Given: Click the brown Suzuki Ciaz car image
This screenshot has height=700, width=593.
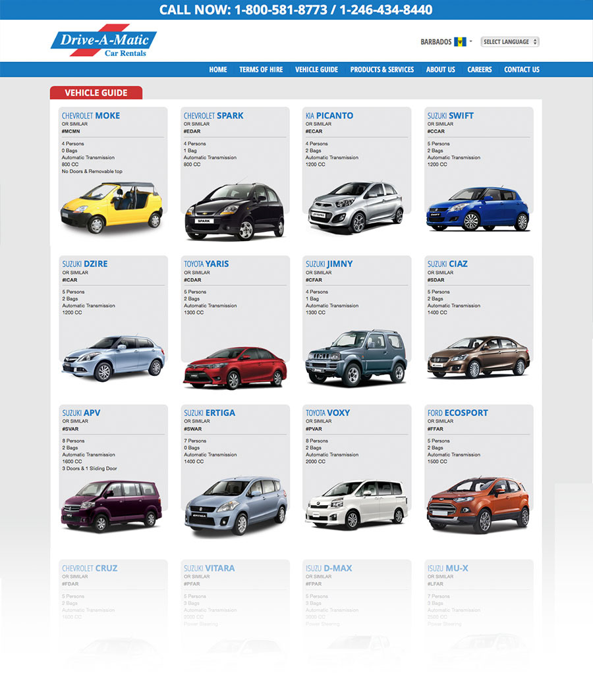Looking at the screenshot, I should point(479,357).
